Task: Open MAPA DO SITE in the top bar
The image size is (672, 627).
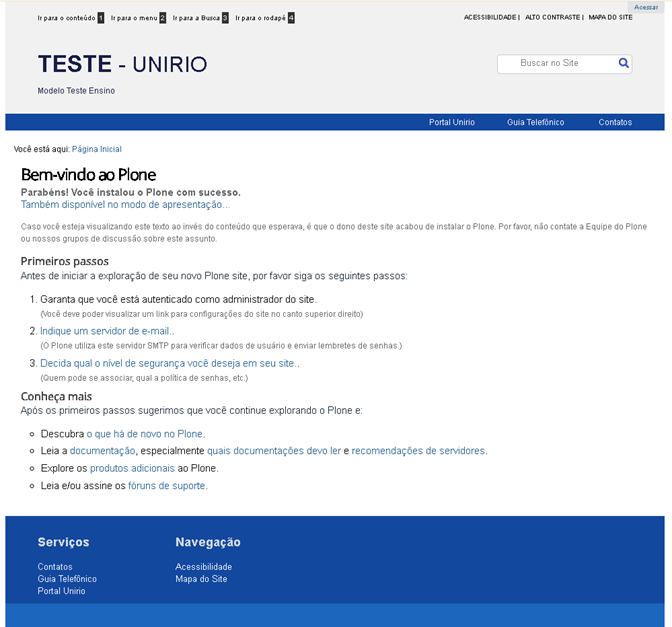Action: tap(610, 17)
